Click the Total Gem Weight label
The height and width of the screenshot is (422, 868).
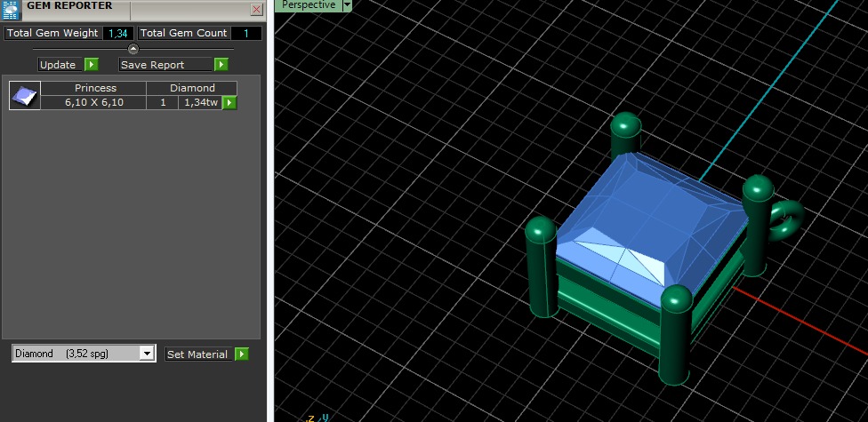point(52,33)
